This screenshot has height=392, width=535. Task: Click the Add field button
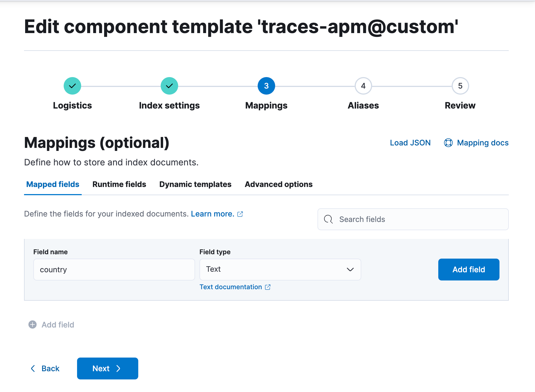point(469,270)
